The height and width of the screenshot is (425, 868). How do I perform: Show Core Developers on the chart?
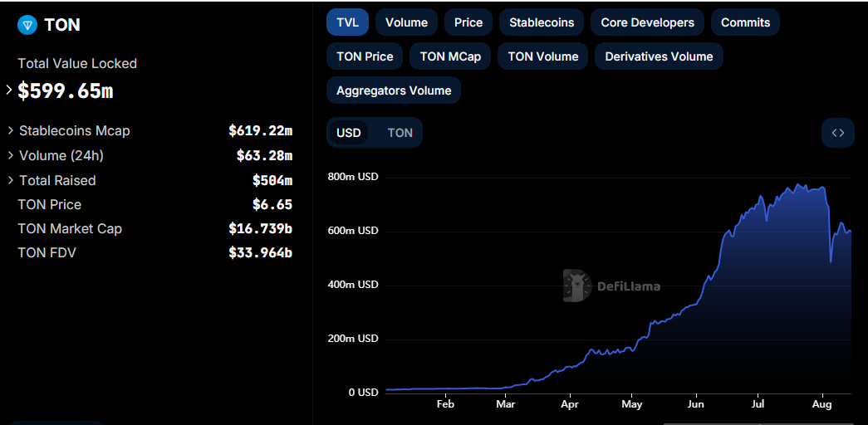(x=647, y=22)
